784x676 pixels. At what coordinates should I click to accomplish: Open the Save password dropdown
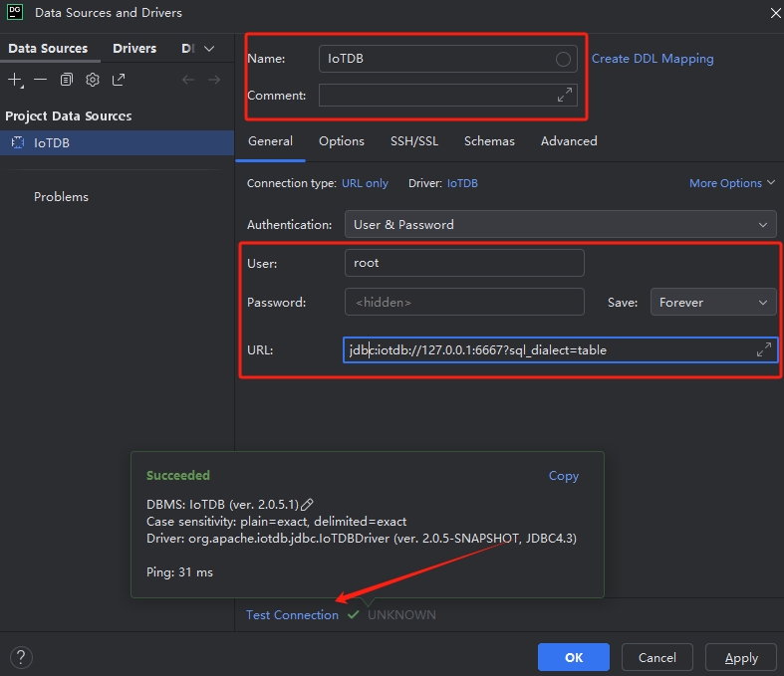point(713,302)
